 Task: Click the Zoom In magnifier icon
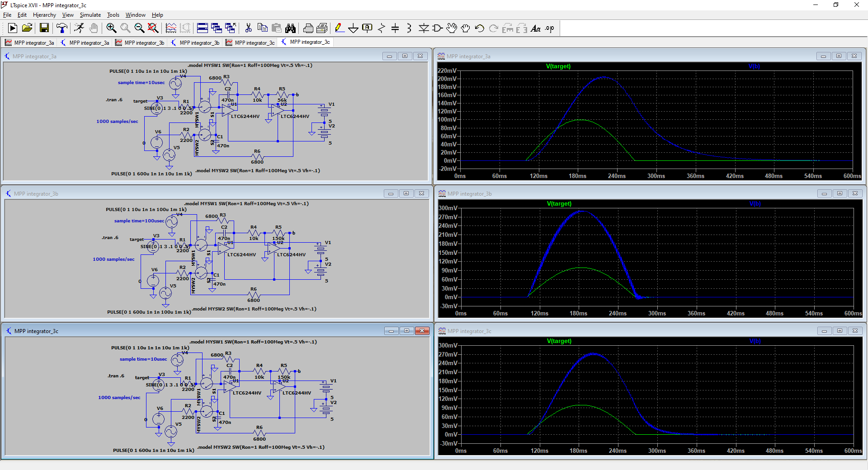pos(111,28)
